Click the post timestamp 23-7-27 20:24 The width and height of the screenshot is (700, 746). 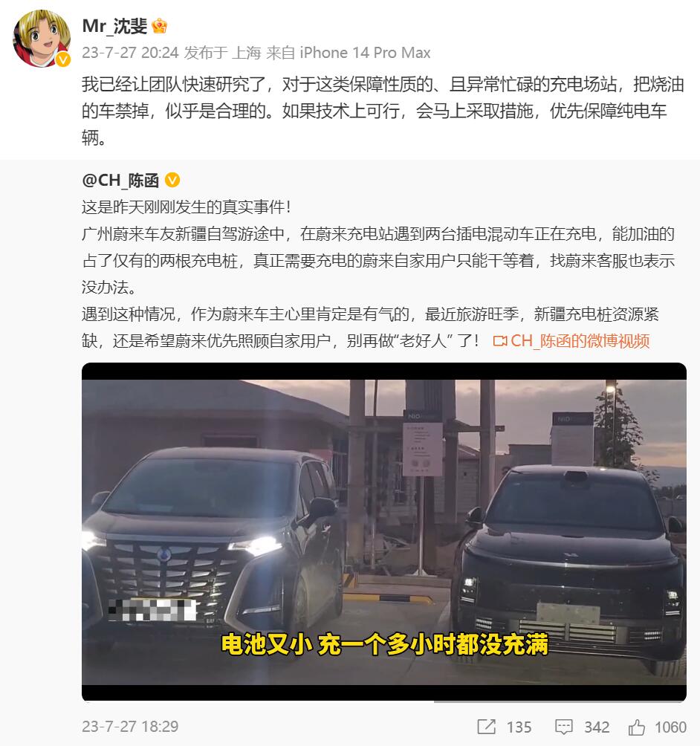tap(130, 52)
